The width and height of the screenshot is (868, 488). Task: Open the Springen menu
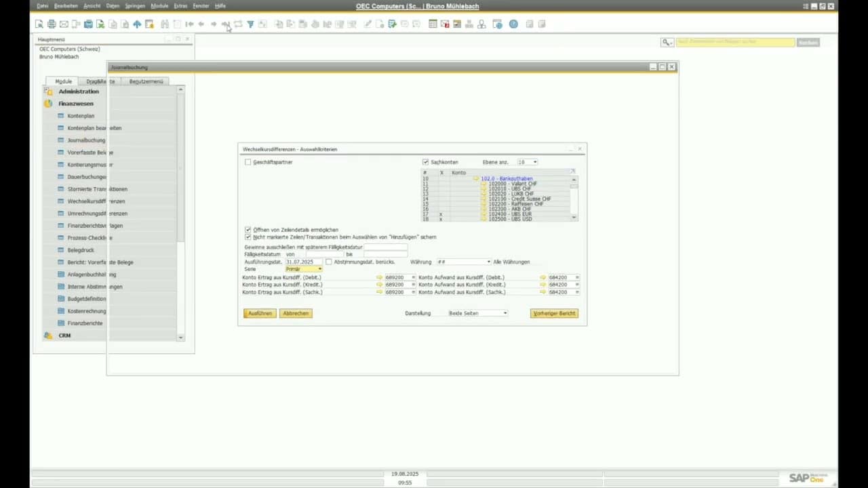coord(135,6)
